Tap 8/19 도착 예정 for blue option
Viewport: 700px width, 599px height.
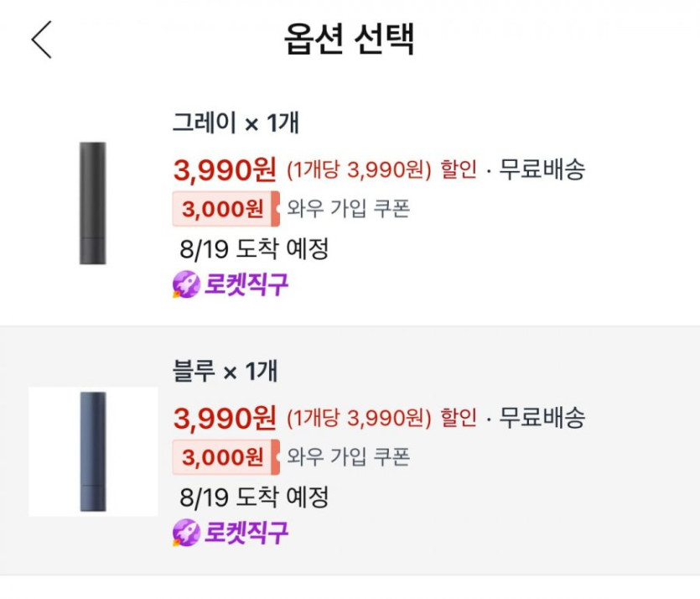pos(253,497)
